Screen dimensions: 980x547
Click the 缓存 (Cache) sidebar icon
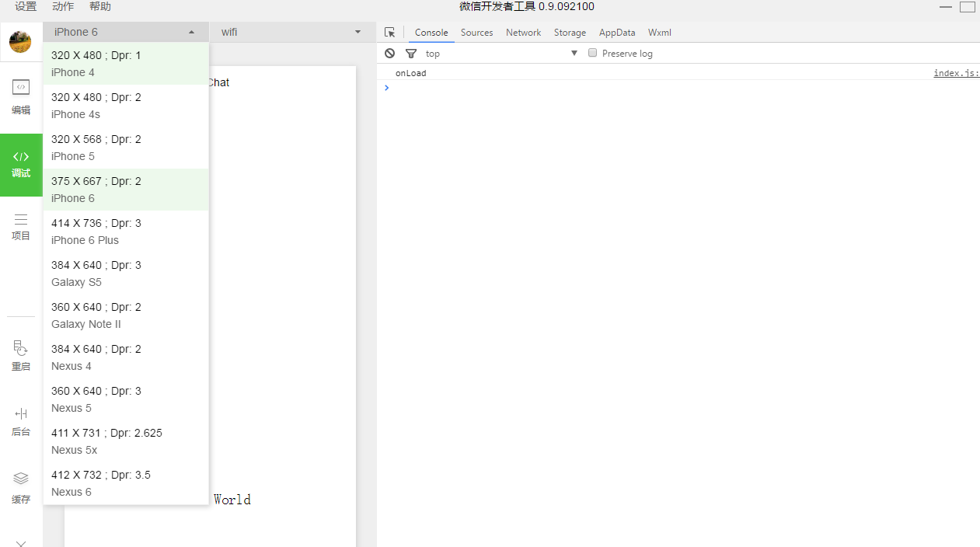tap(21, 488)
